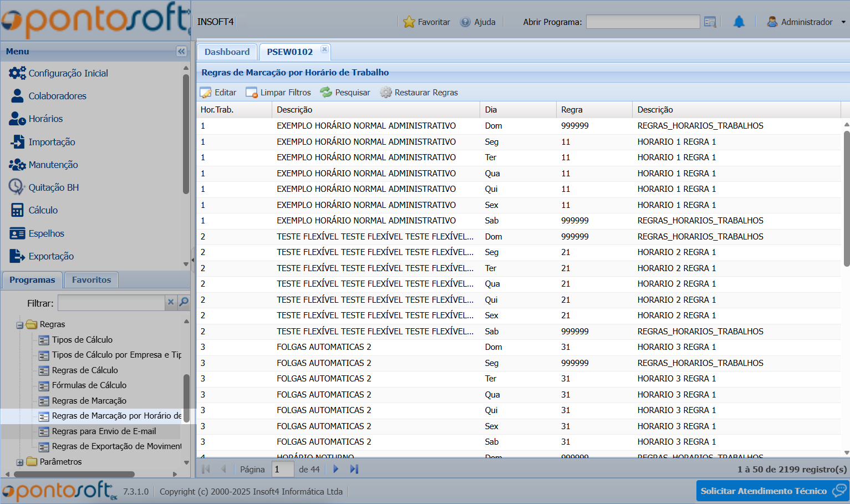Click the Pesquisar refresh icon
Screen dimensions: 850x504
(x=326, y=93)
